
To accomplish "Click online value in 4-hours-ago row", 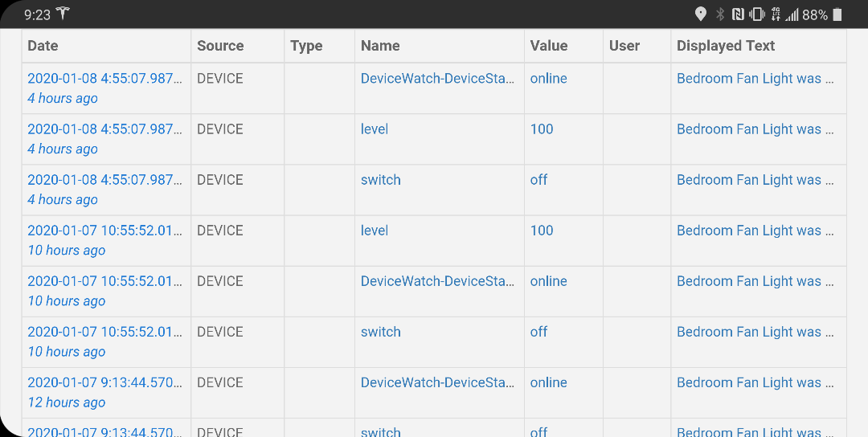I will tap(549, 79).
